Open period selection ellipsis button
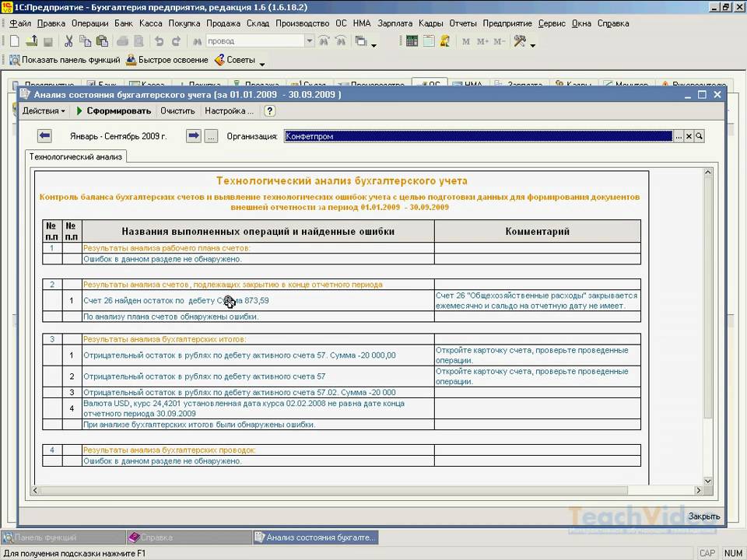747x560 pixels. pos(211,136)
